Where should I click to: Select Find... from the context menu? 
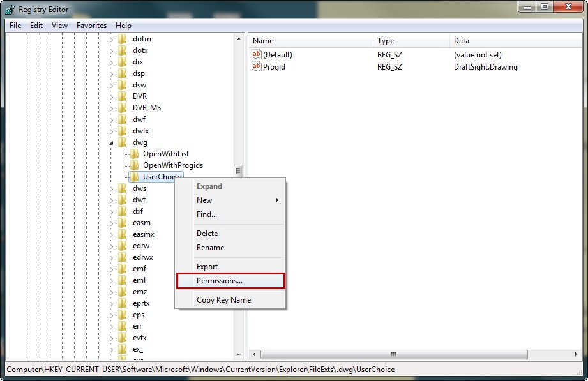point(230,214)
